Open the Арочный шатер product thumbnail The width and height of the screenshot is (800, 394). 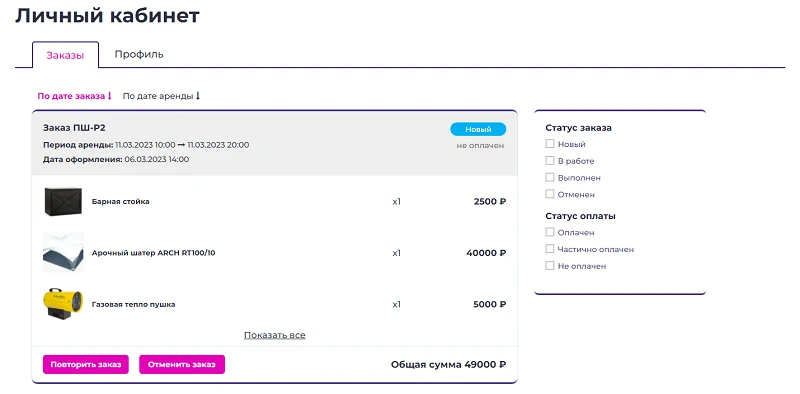[x=63, y=253]
